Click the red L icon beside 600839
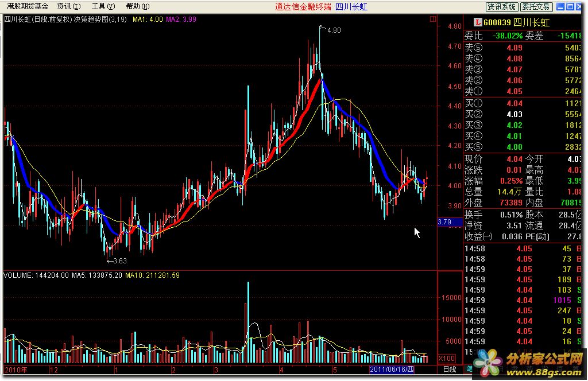Viewport: 588px width, 381px height. [x=478, y=22]
